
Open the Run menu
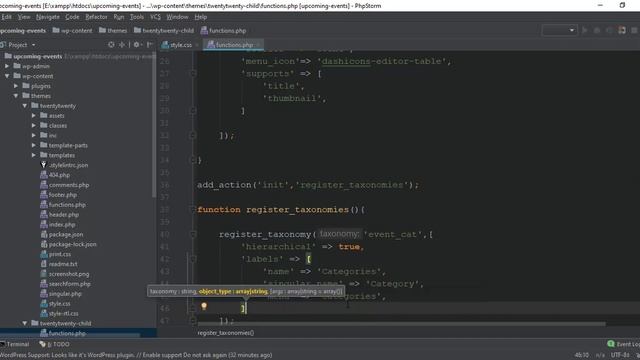coord(119,17)
